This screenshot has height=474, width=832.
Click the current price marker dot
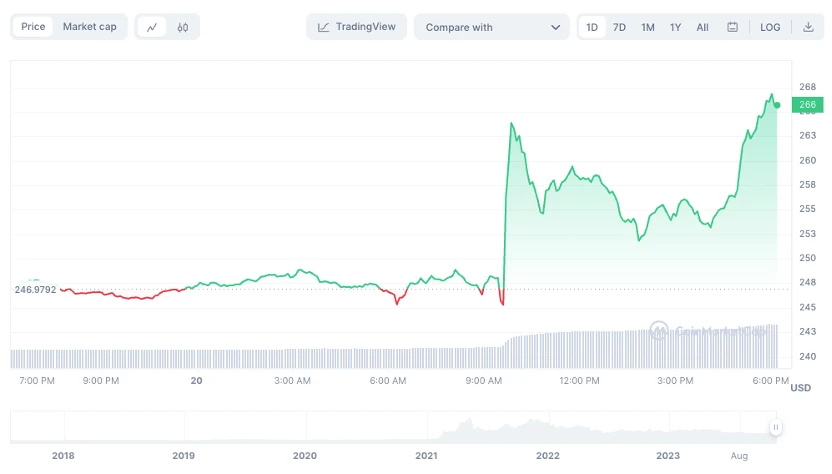(777, 104)
